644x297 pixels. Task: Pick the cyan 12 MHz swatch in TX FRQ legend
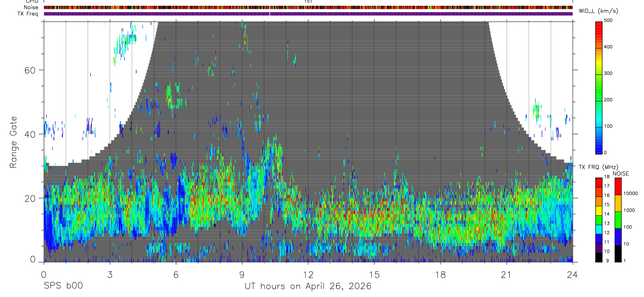[x=599, y=229]
